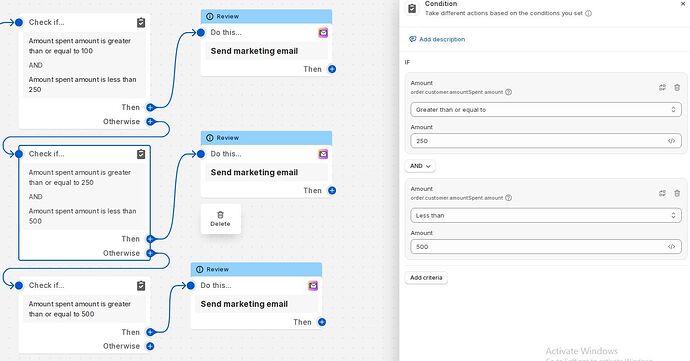Insert a variable into the 500 amount field
Image resolution: width=690 pixels, height=361 pixels.
pos(671,247)
